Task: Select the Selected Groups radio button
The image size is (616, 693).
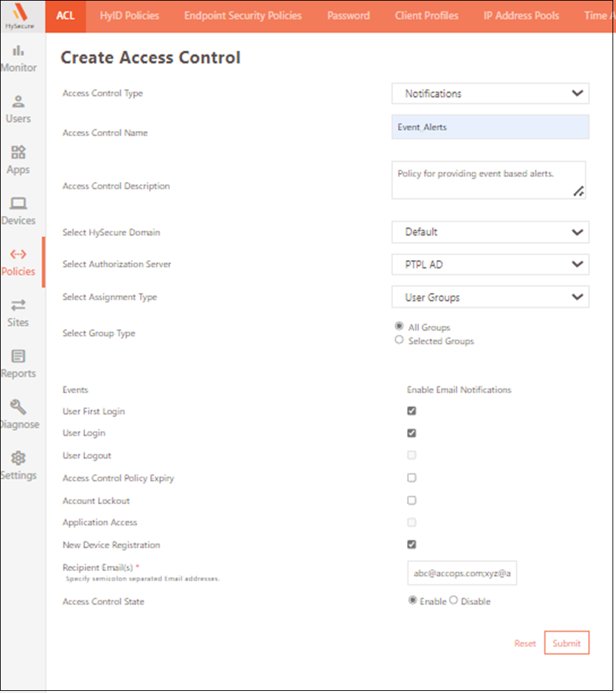Action: pos(399,340)
